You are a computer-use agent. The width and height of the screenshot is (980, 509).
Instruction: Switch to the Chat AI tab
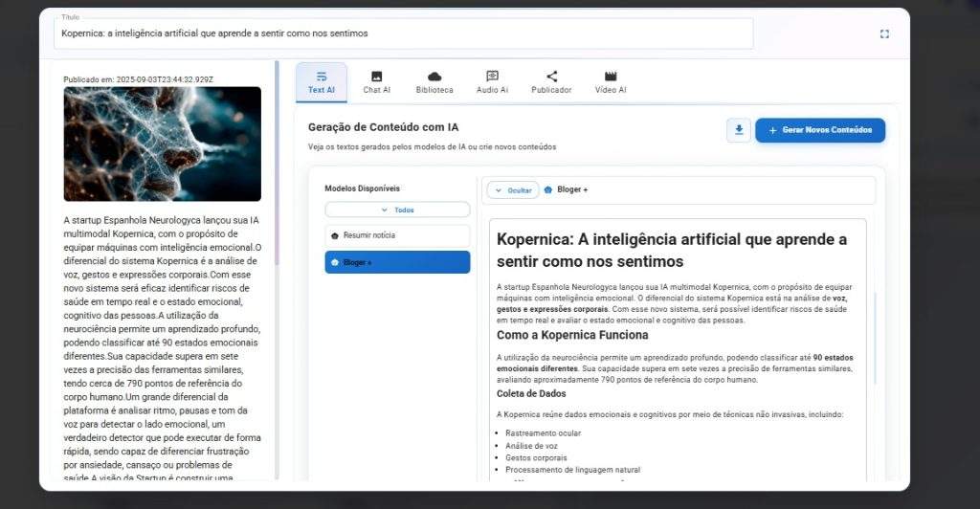(376, 82)
